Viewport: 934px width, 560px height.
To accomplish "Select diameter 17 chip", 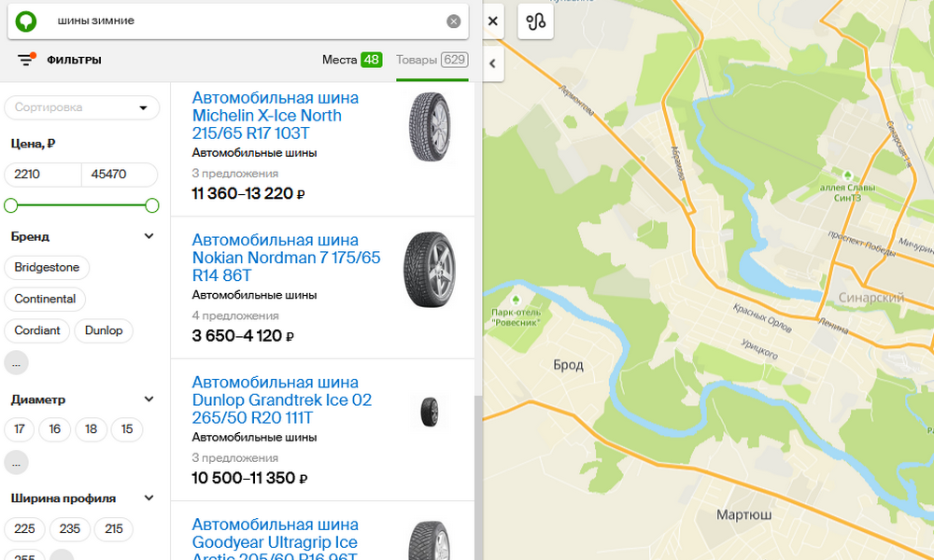I will 20,429.
